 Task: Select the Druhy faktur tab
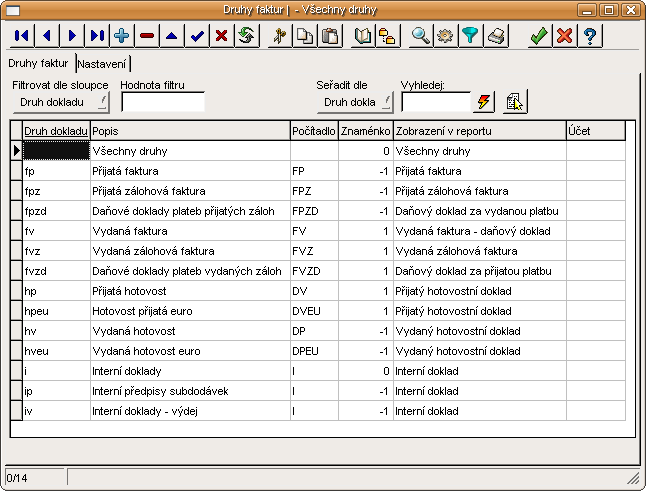(x=38, y=65)
